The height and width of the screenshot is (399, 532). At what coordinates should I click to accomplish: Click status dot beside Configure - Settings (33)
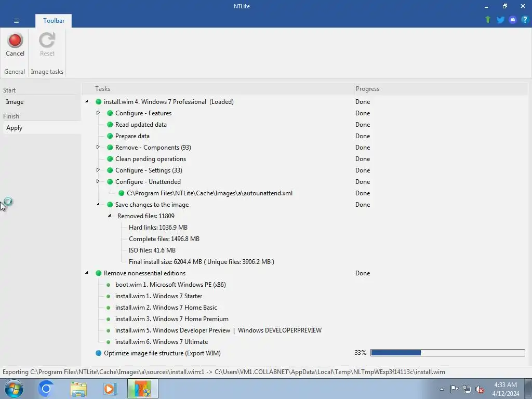point(110,170)
